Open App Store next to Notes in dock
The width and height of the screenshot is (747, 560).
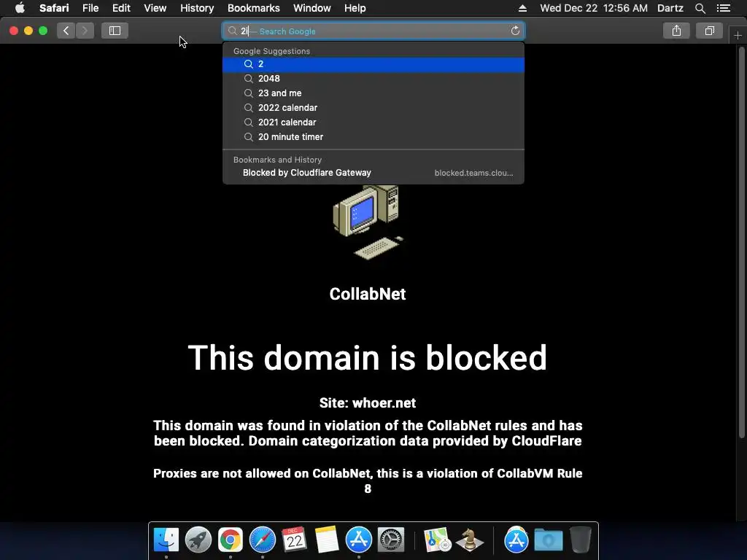click(359, 540)
